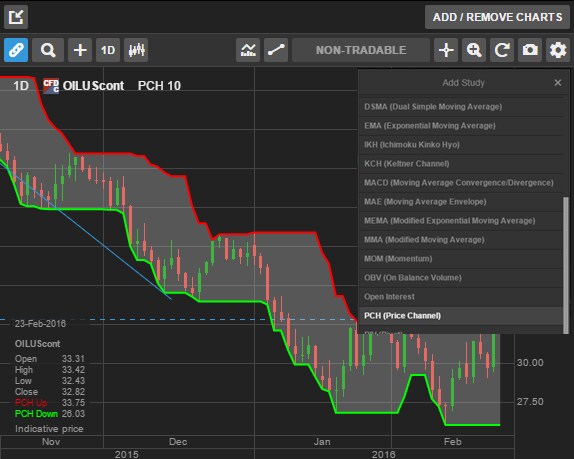Close the Add Study panel
This screenshot has width=574, height=459.
[x=558, y=83]
